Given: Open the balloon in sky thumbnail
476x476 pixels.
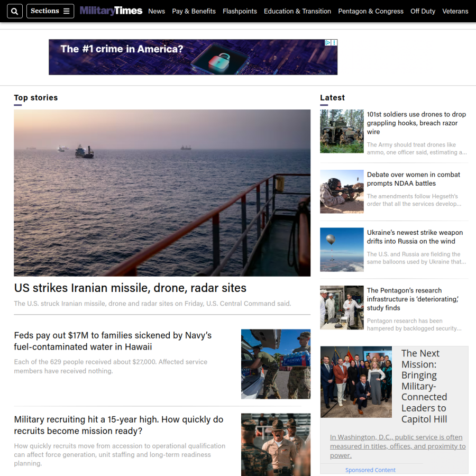Looking at the screenshot, I should tap(342, 250).
